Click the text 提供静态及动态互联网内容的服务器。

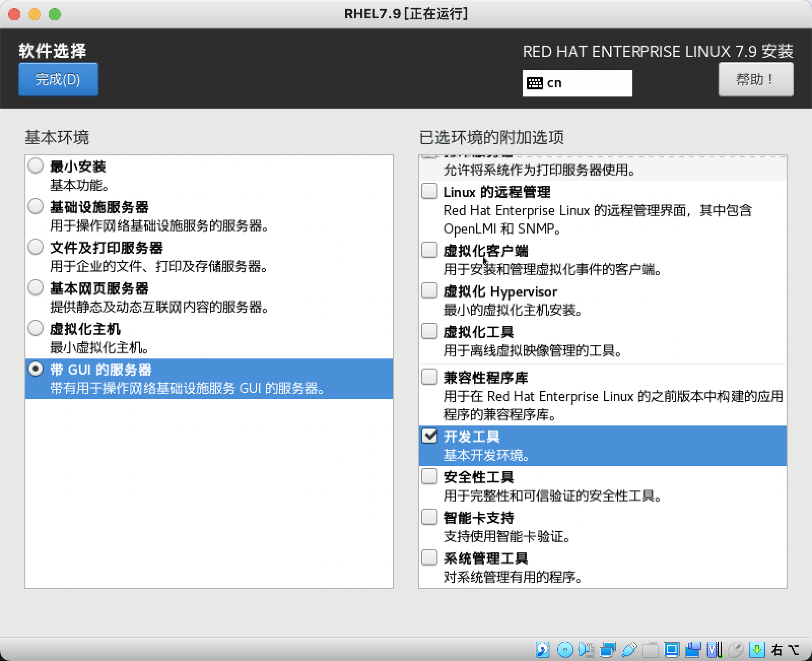tap(159, 307)
